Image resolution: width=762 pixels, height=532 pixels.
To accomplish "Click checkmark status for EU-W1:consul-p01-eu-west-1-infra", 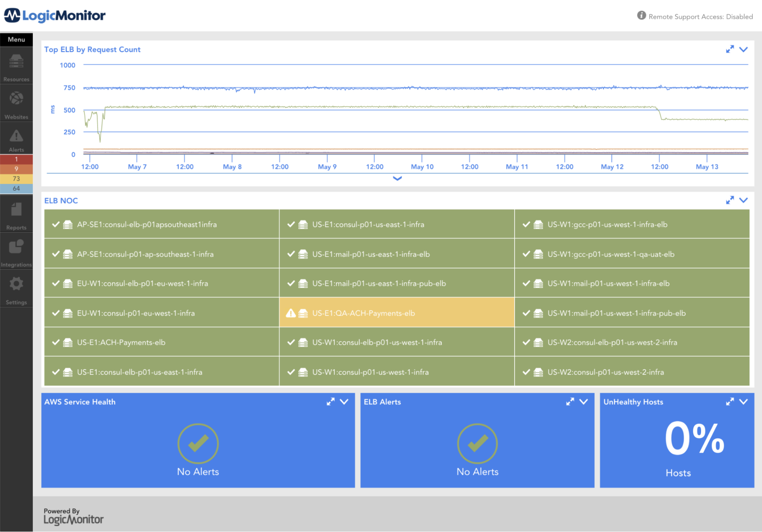I will click(x=56, y=313).
